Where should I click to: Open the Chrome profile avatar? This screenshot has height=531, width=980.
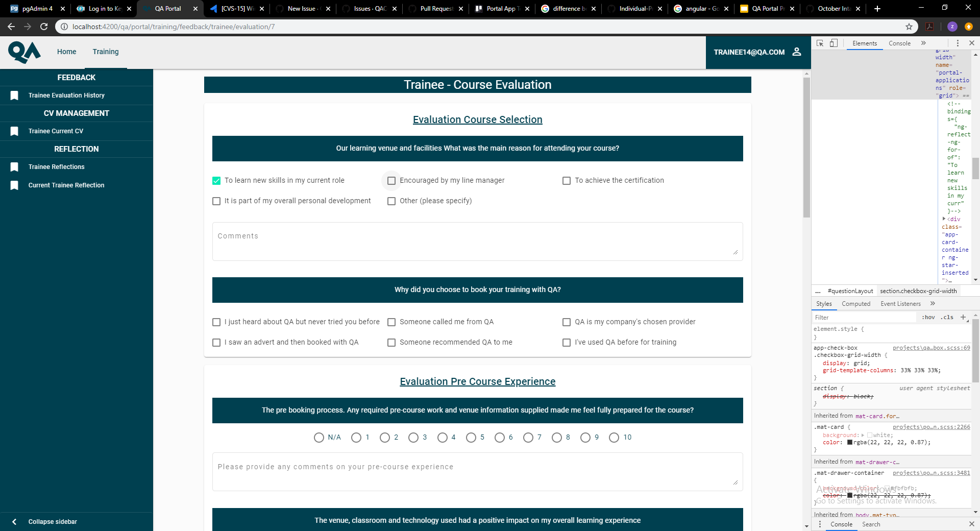click(952, 27)
